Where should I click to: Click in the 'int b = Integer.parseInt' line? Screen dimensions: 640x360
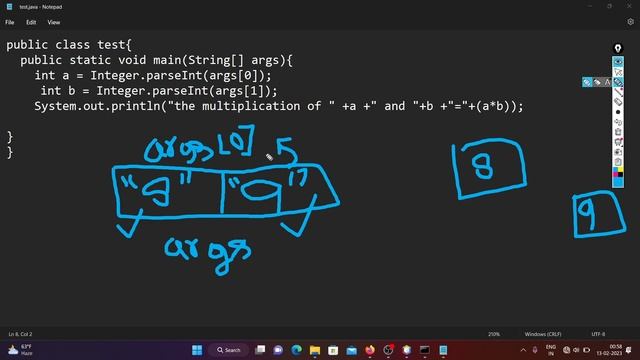(x=159, y=91)
